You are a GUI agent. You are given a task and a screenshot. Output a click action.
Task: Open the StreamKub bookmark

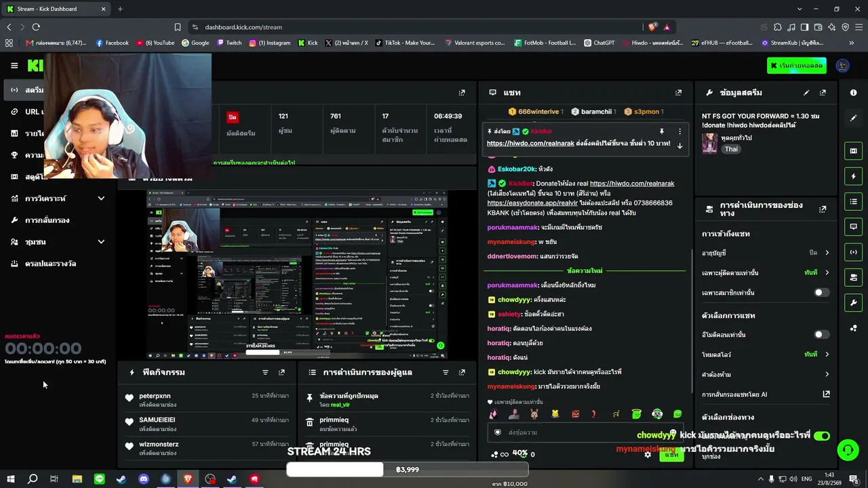point(793,43)
